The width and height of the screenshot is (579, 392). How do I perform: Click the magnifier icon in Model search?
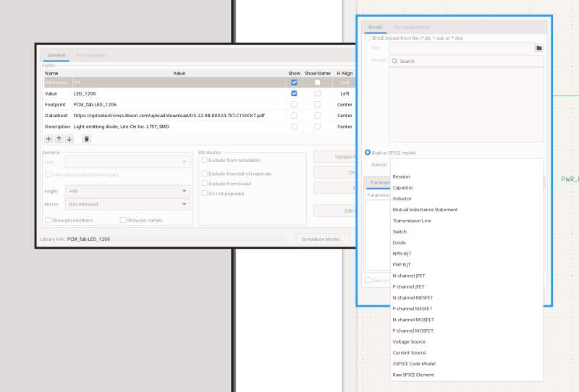click(x=394, y=61)
